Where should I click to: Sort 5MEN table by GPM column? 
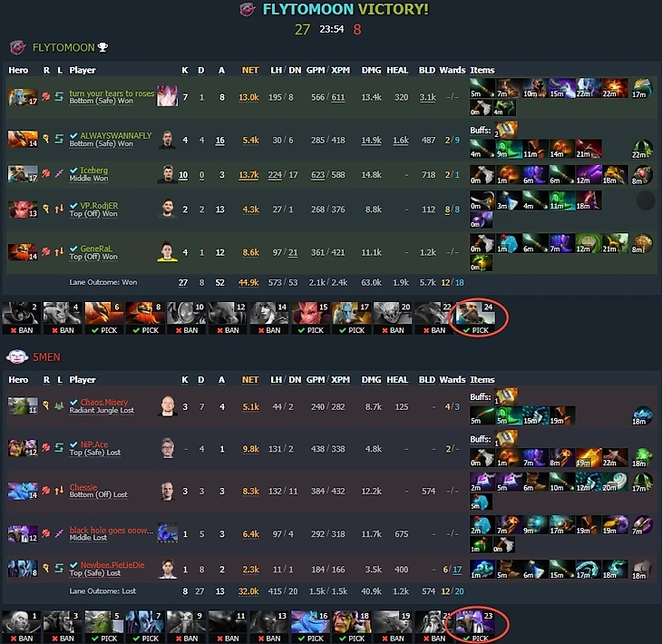click(315, 380)
